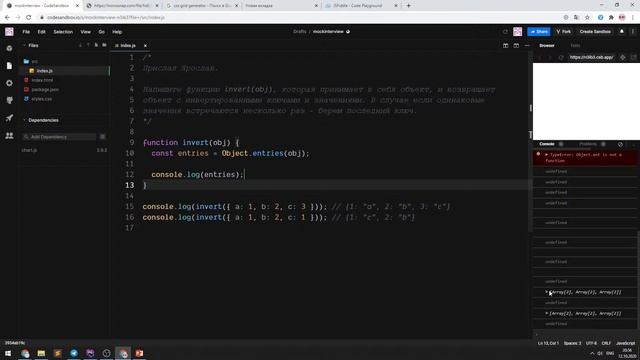This screenshot has height=360, width=640.
Task: Open new browser tab with plus button
Action: [409, 6]
